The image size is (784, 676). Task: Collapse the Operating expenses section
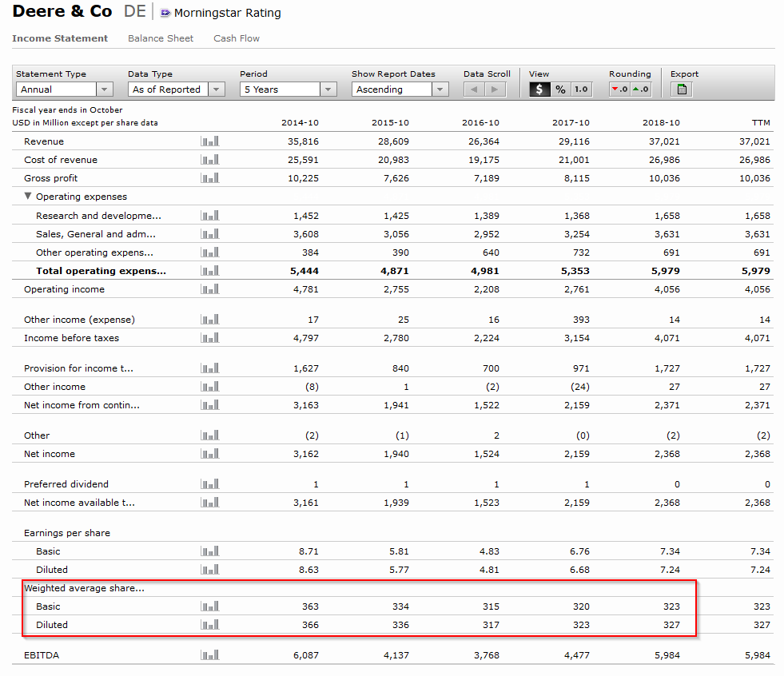click(29, 197)
